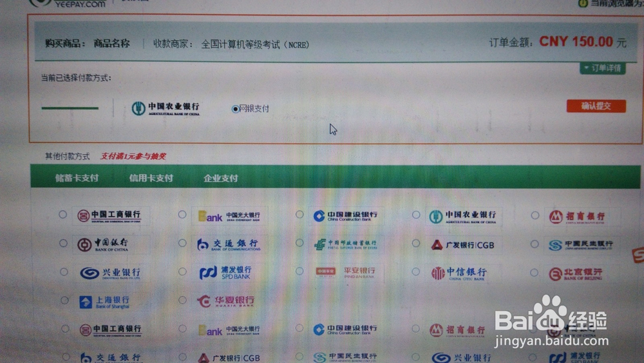Click the 确认提交 submit button

coord(596,106)
